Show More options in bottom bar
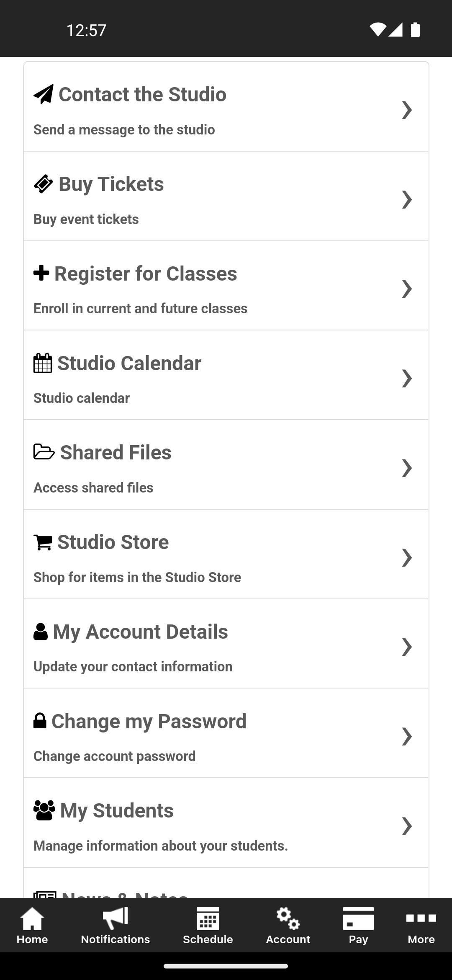The image size is (452, 980). [421, 926]
